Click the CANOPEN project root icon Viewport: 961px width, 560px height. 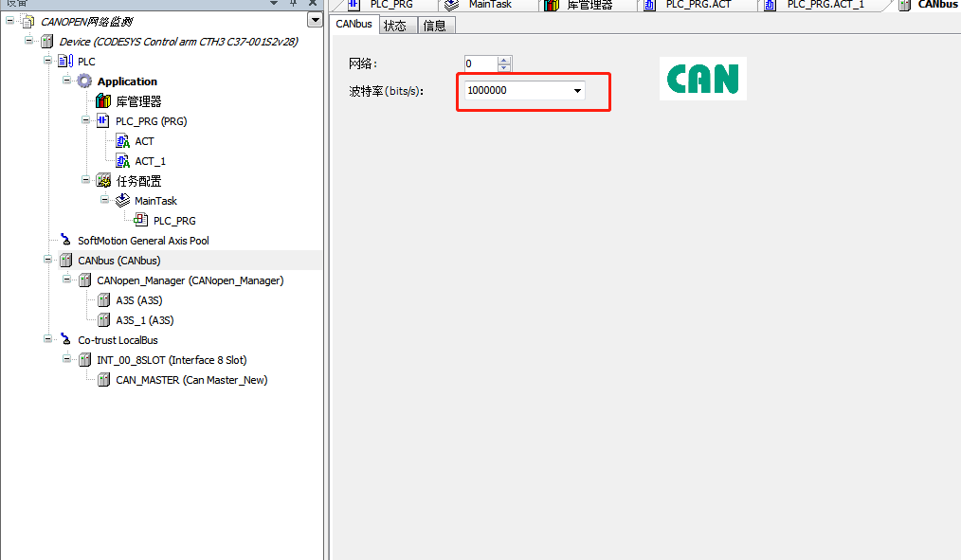pos(27,22)
